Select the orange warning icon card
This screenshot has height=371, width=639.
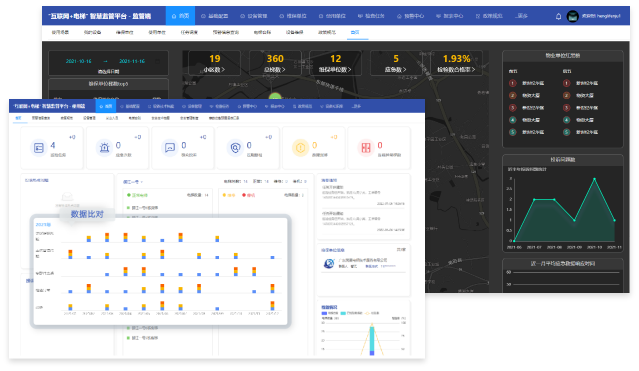click(300, 148)
